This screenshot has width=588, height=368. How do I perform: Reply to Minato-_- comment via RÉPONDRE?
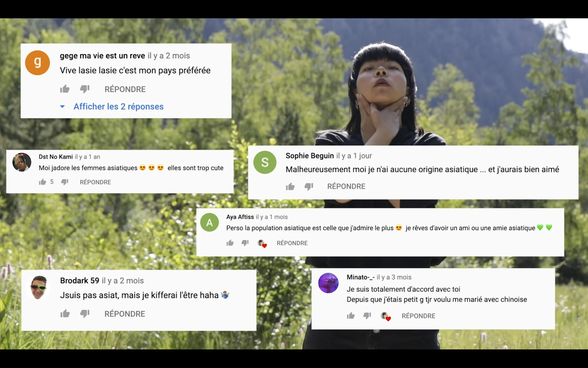click(418, 316)
